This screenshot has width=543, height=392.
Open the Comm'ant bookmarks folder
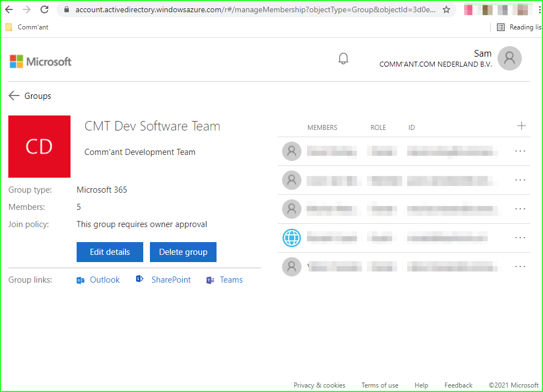(27, 27)
